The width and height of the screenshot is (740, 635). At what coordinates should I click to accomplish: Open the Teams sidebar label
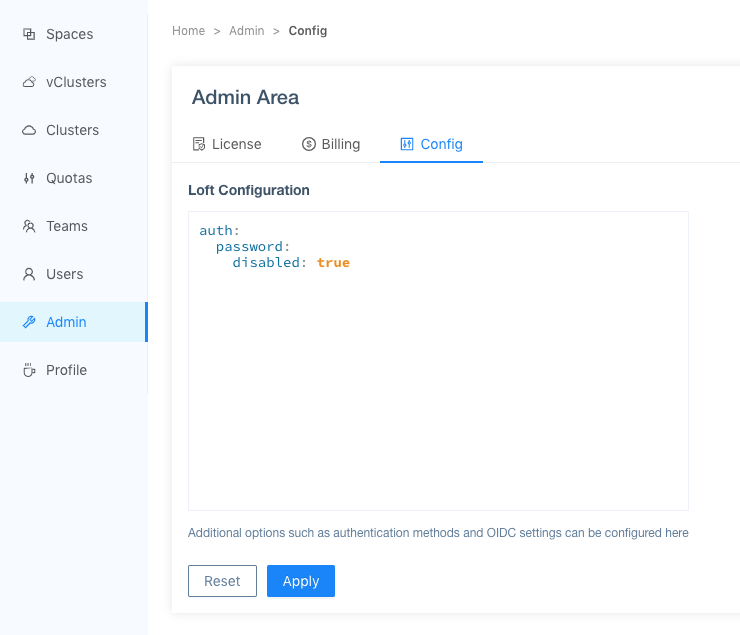pos(67,226)
